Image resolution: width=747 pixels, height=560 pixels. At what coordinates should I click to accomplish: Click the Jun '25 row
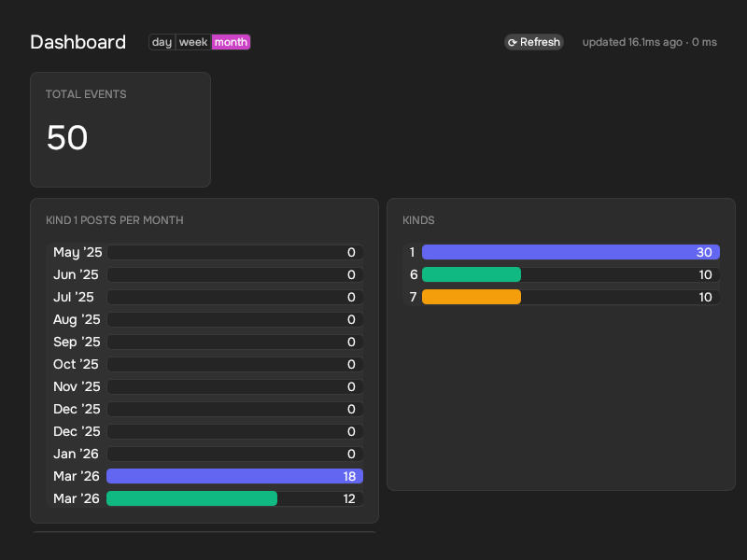click(x=205, y=274)
